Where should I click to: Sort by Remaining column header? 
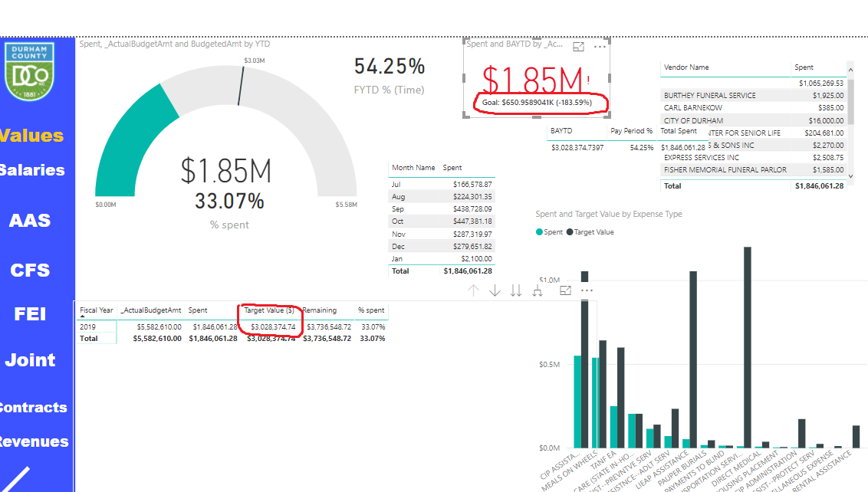(x=320, y=310)
